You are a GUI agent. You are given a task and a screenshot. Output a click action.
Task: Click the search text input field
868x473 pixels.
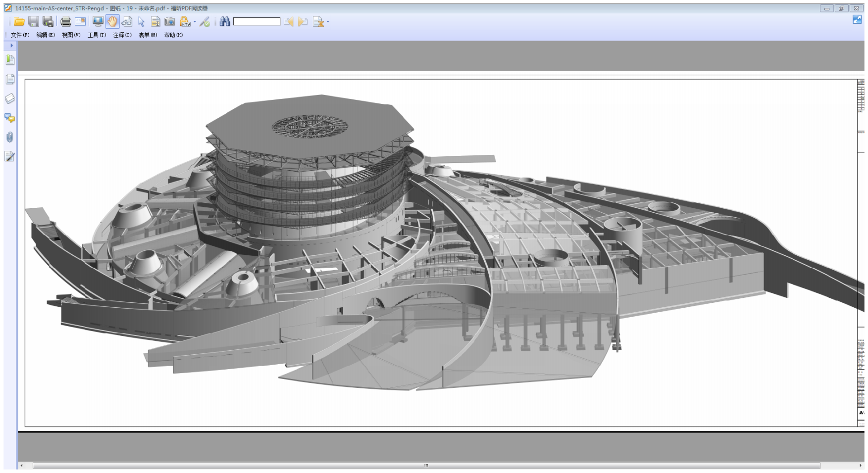point(256,21)
